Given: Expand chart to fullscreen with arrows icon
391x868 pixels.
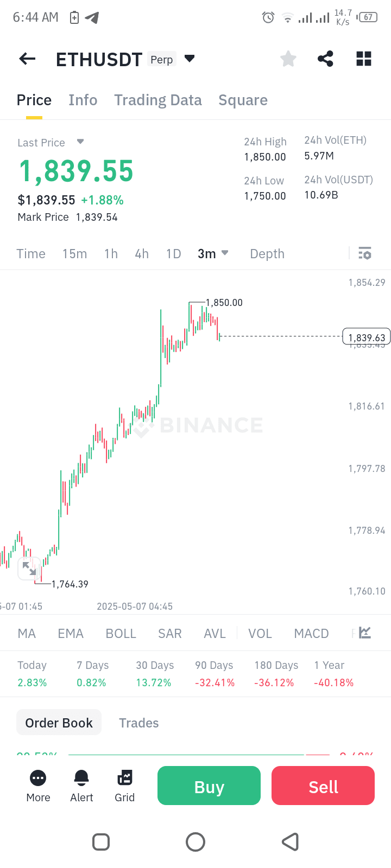Looking at the screenshot, I should pos(29,569).
